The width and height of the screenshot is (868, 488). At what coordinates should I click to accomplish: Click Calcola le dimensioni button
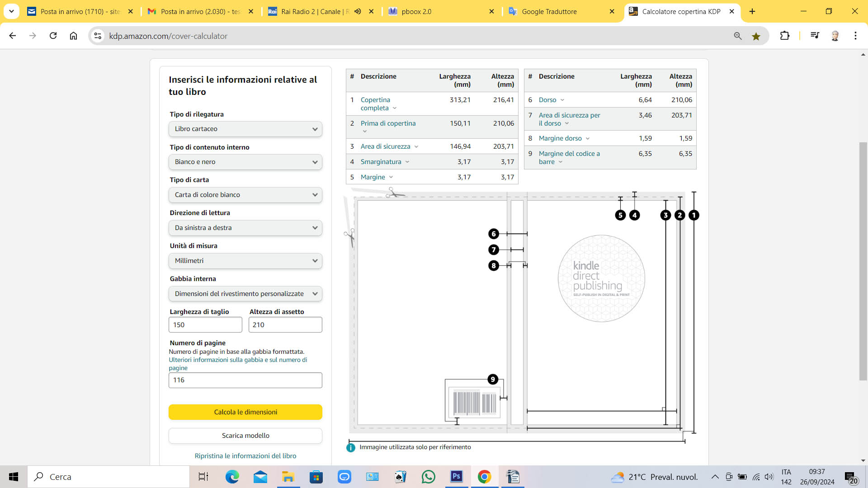pos(245,412)
